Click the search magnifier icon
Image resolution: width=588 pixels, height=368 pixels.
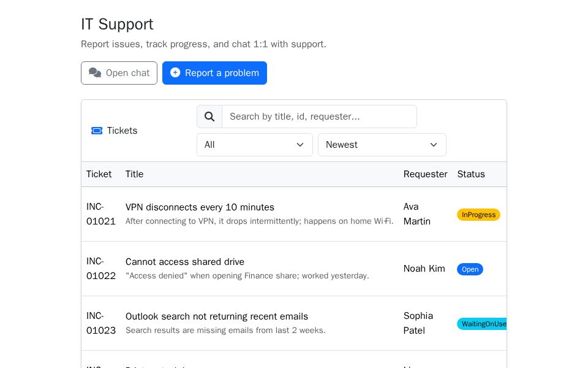209,117
